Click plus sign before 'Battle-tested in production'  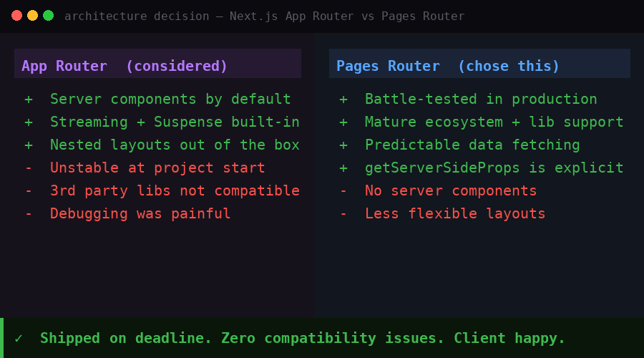pos(343,100)
